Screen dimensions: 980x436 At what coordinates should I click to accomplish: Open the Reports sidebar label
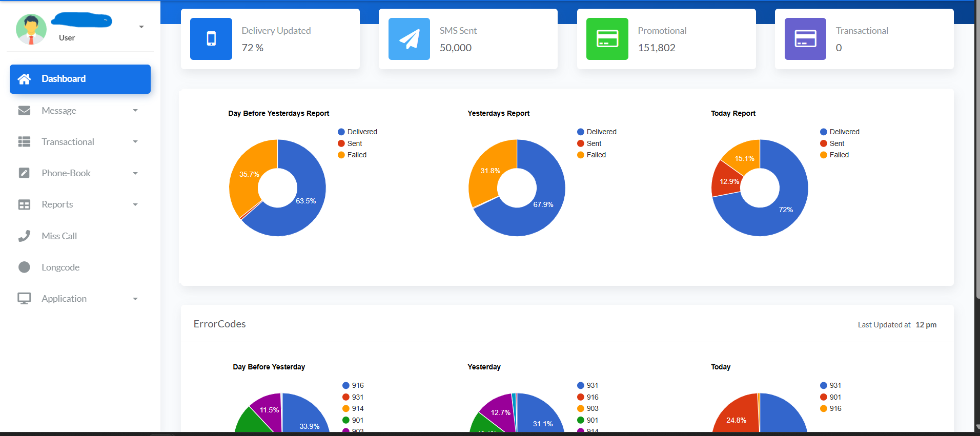pyautogui.click(x=57, y=204)
